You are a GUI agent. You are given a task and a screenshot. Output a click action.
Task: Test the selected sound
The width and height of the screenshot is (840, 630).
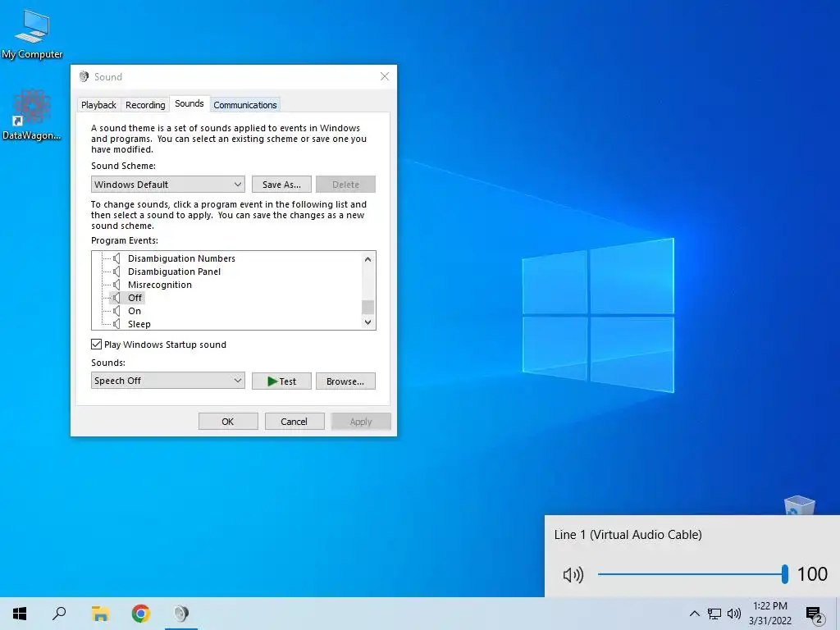[x=281, y=381]
